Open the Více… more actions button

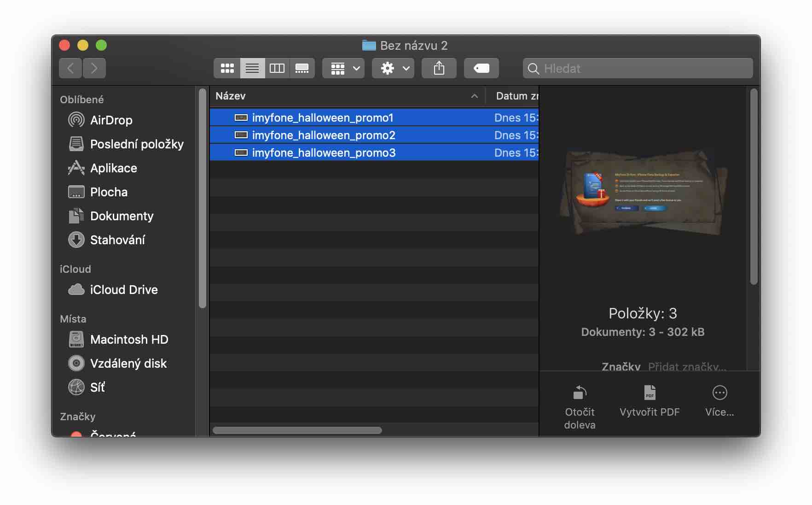(x=719, y=401)
